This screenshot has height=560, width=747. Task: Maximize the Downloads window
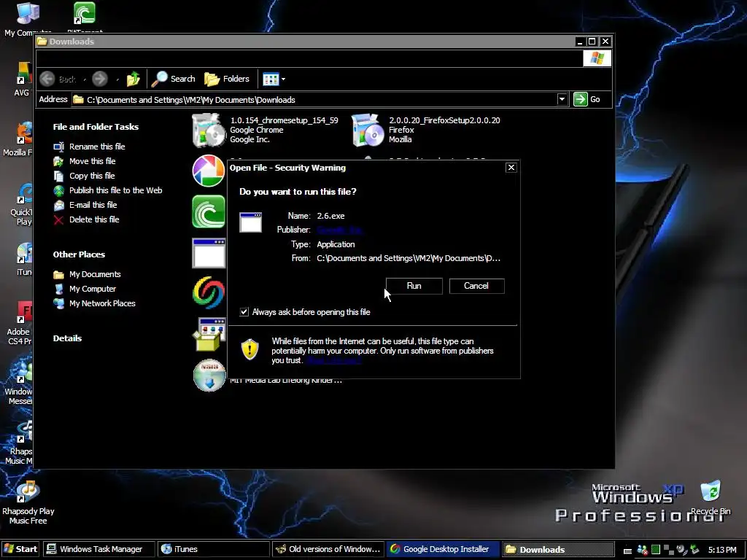tap(592, 42)
